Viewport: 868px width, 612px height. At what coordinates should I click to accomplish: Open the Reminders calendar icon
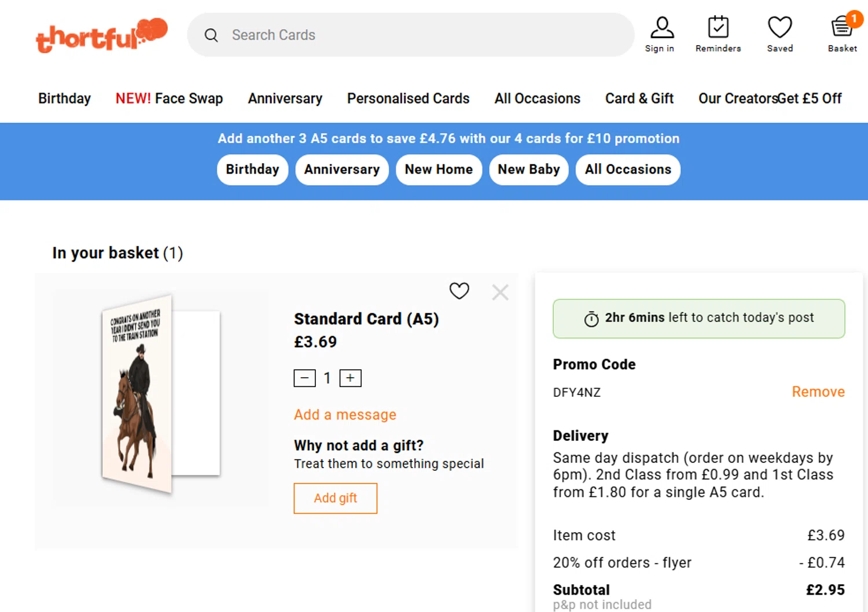pos(718,34)
